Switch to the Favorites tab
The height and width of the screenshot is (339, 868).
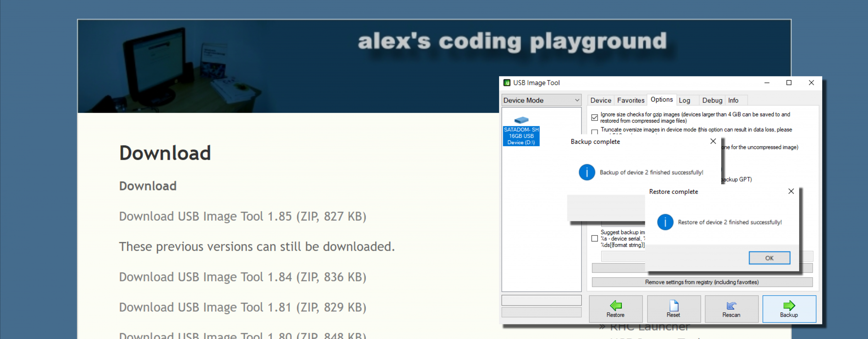coord(631,100)
